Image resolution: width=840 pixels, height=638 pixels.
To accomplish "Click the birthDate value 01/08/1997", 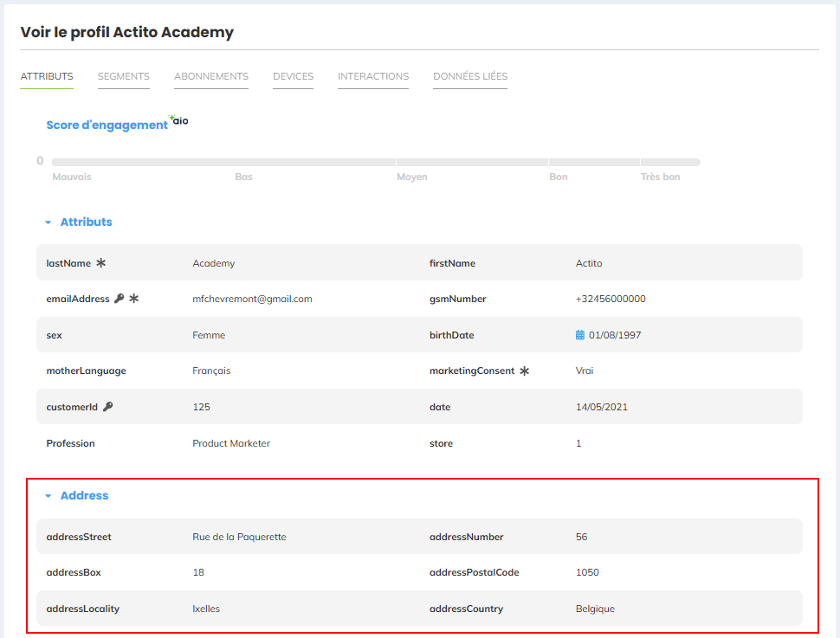I will [x=615, y=335].
